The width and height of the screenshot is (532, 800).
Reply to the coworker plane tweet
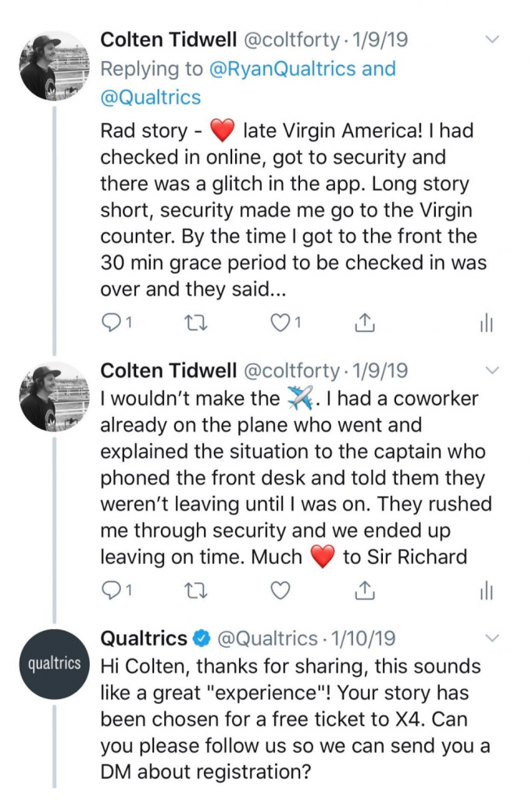coord(117,591)
